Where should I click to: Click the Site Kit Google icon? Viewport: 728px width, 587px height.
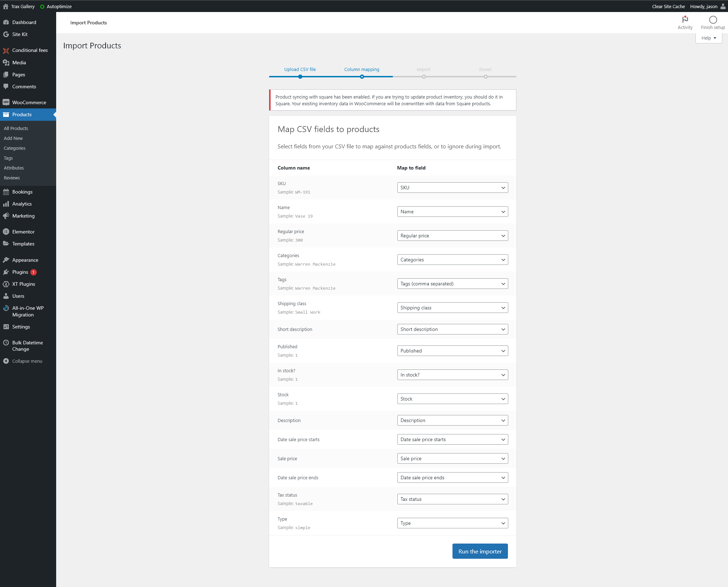coord(6,34)
